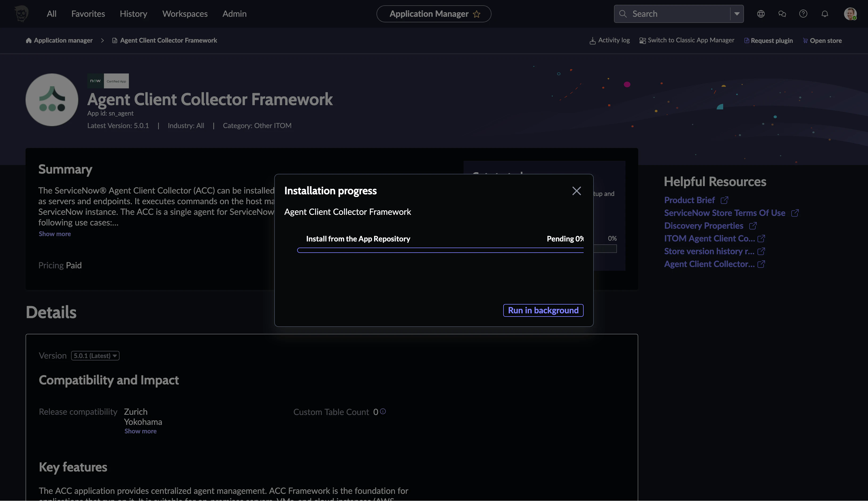Click the Agent Client Collector app logo
868x501 pixels.
[52, 100]
